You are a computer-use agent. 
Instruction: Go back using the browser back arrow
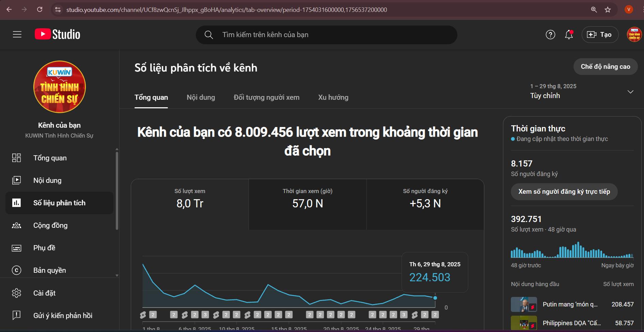pos(9,10)
